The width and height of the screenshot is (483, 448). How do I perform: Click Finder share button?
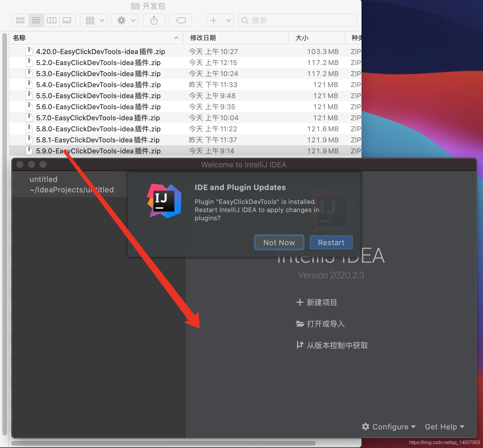click(x=154, y=20)
